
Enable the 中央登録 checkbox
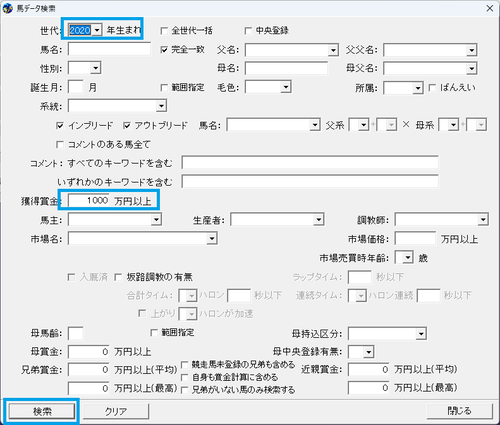(248, 31)
